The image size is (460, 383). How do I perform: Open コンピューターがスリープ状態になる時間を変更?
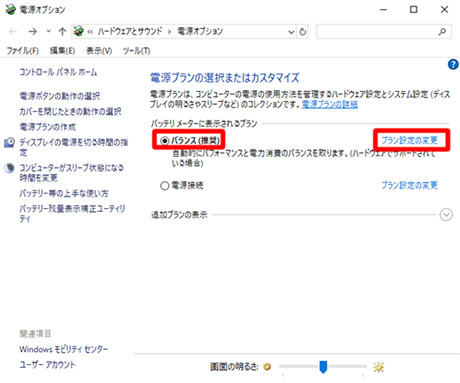click(71, 173)
